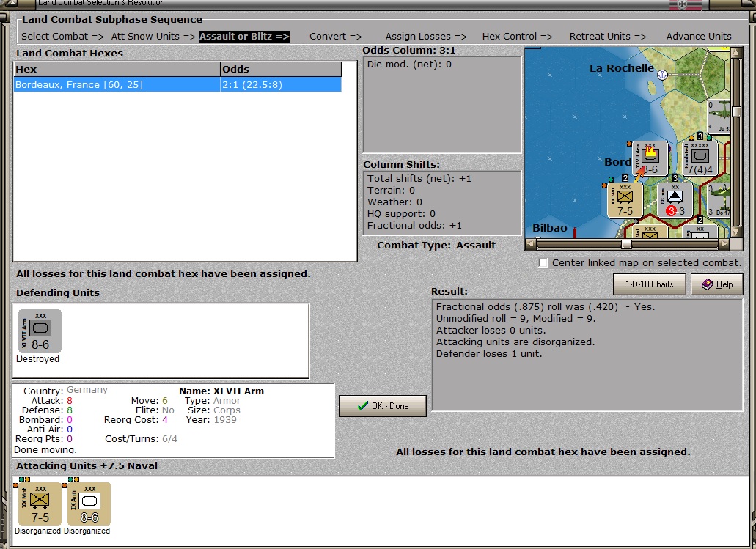Image resolution: width=756 pixels, height=549 pixels.
Task: Click the map's vertical scrollbar thumb
Action: [x=736, y=111]
